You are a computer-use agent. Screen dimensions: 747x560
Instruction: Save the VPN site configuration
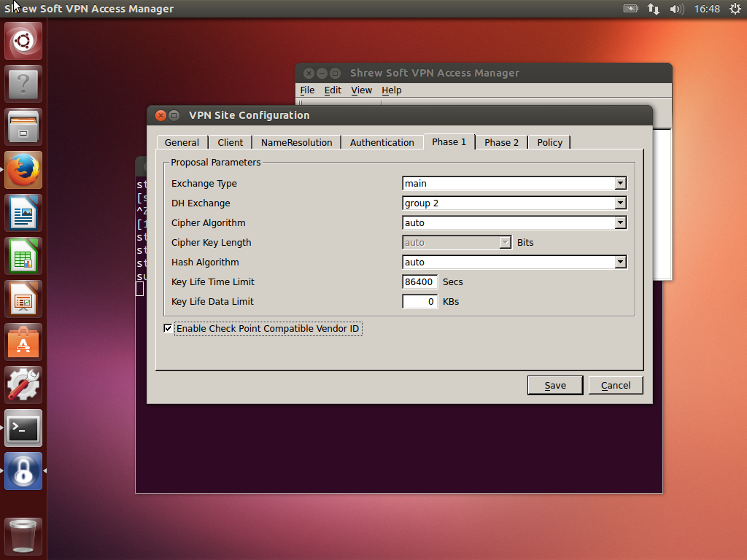coord(555,385)
